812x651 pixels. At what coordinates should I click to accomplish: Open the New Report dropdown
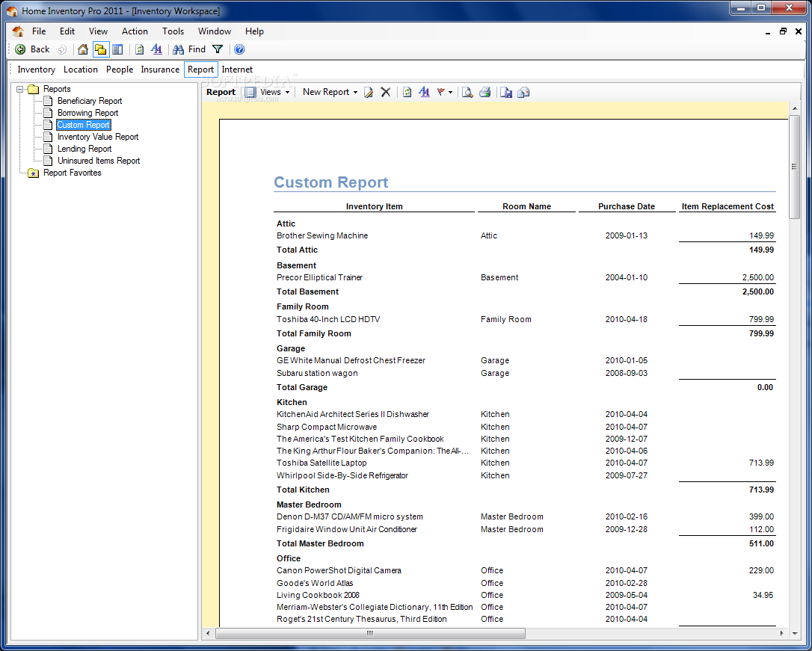(330, 92)
